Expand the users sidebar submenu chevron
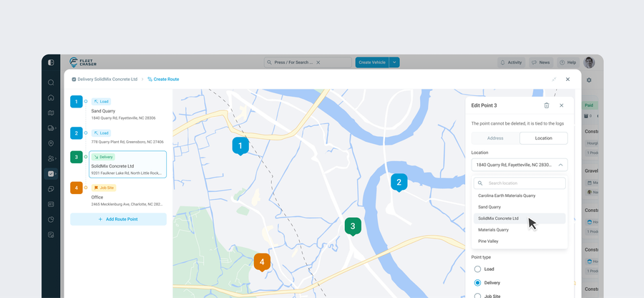Screen dimensions: 644x298 (x=56, y=158)
